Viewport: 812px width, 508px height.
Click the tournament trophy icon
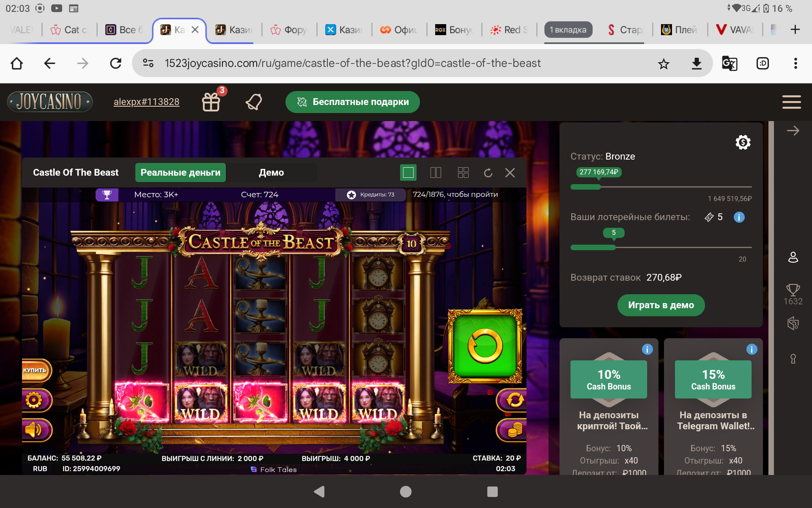[107, 195]
